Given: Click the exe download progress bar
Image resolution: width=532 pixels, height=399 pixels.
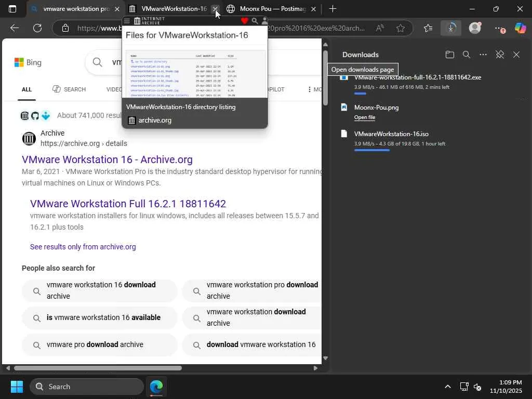Looking at the screenshot, I should click(x=361, y=94).
